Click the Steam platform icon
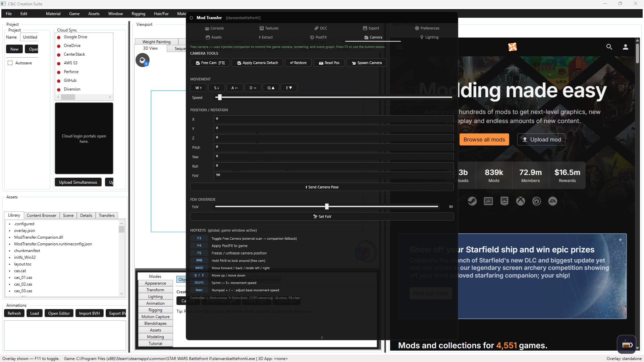This screenshot has width=644, height=362. click(x=472, y=201)
